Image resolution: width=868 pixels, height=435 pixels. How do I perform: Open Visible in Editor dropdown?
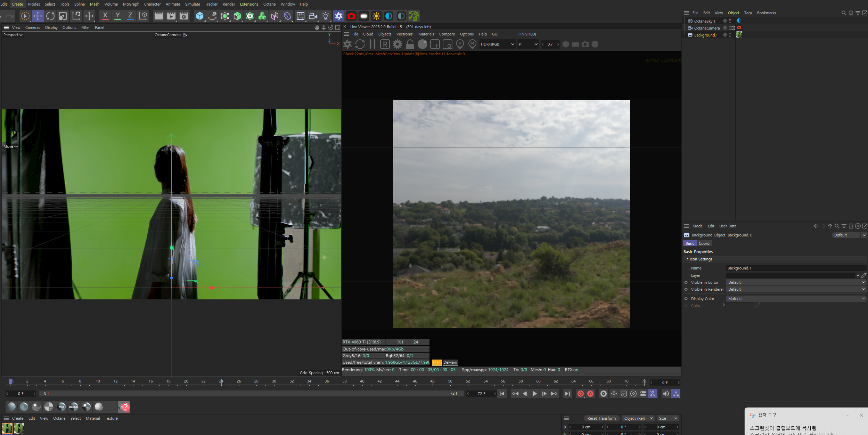pyautogui.click(x=796, y=282)
